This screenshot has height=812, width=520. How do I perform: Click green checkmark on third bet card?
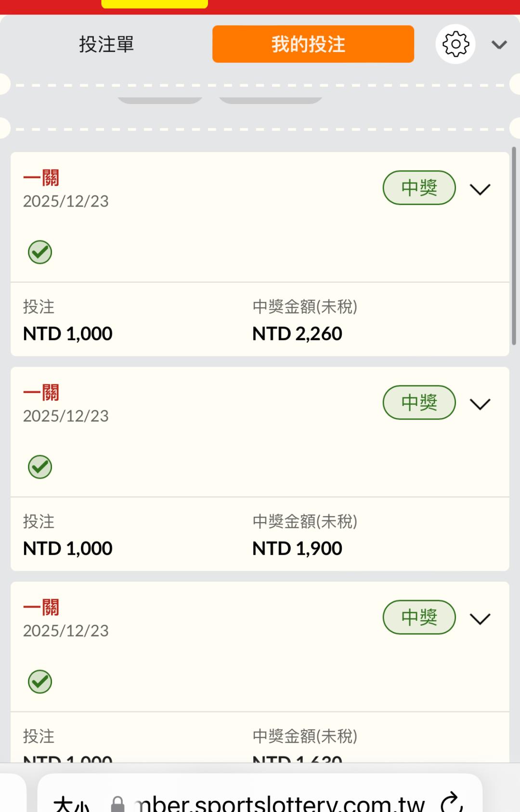coord(40,681)
